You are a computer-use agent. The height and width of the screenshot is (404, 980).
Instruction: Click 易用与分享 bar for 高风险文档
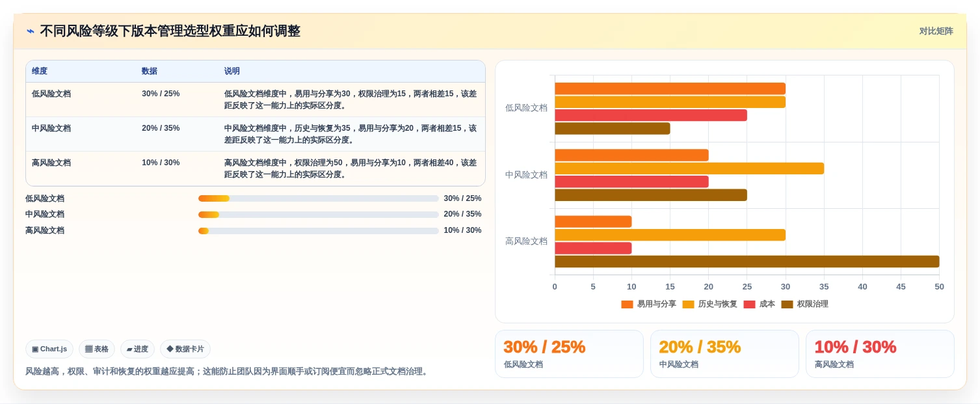[x=593, y=221]
